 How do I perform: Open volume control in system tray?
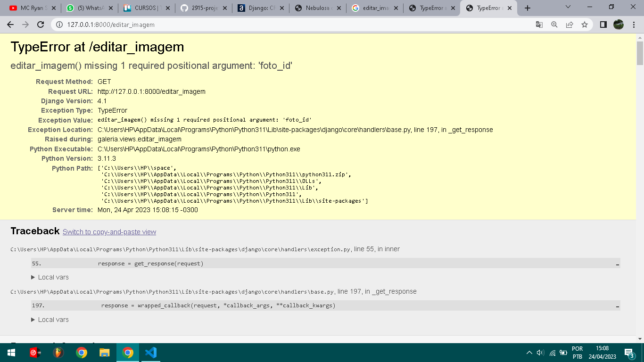pyautogui.click(x=541, y=353)
